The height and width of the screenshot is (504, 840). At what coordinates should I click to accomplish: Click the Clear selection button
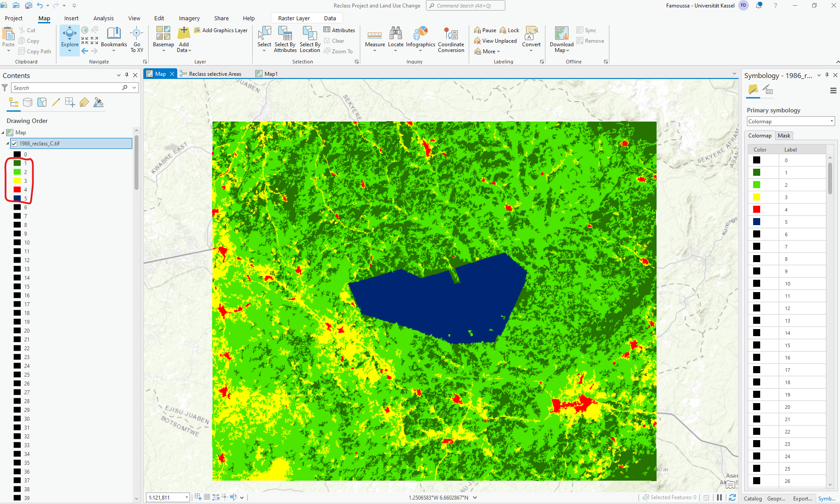(335, 41)
